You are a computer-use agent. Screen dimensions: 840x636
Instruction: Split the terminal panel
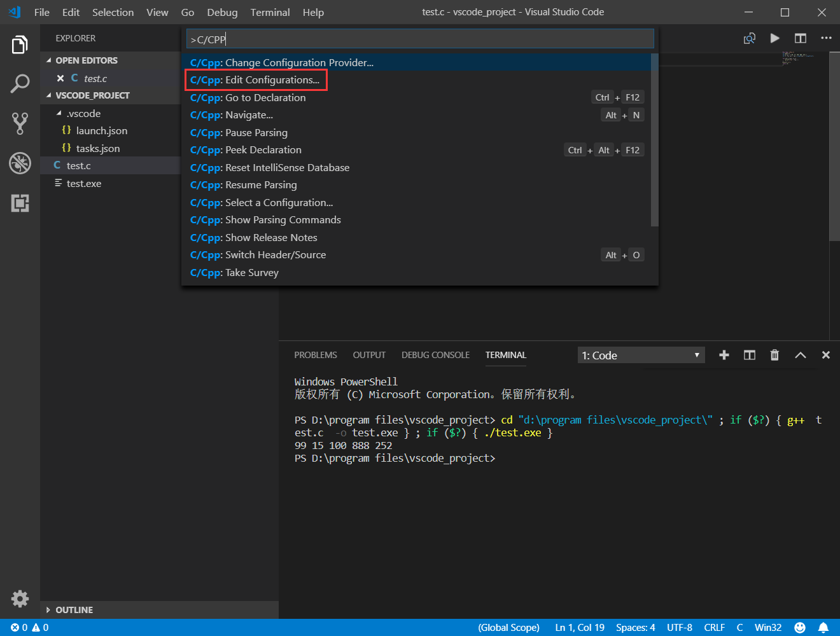(x=750, y=355)
